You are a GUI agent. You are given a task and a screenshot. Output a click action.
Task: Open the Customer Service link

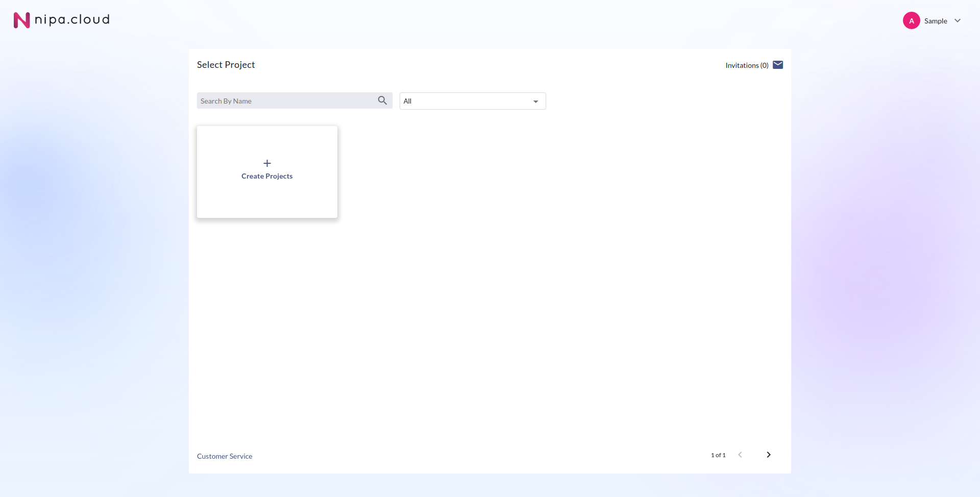coord(225,456)
